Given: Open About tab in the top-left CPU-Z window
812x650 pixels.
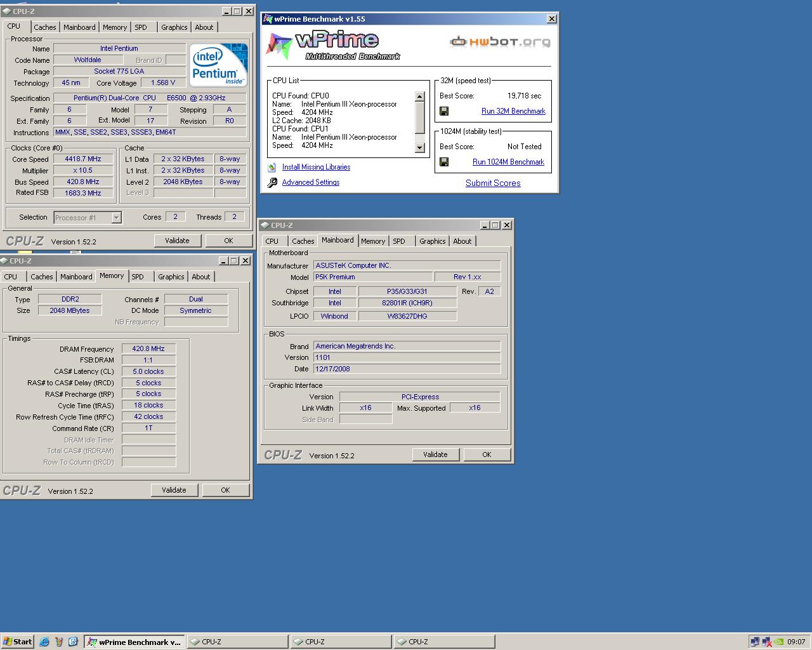Looking at the screenshot, I should point(204,27).
